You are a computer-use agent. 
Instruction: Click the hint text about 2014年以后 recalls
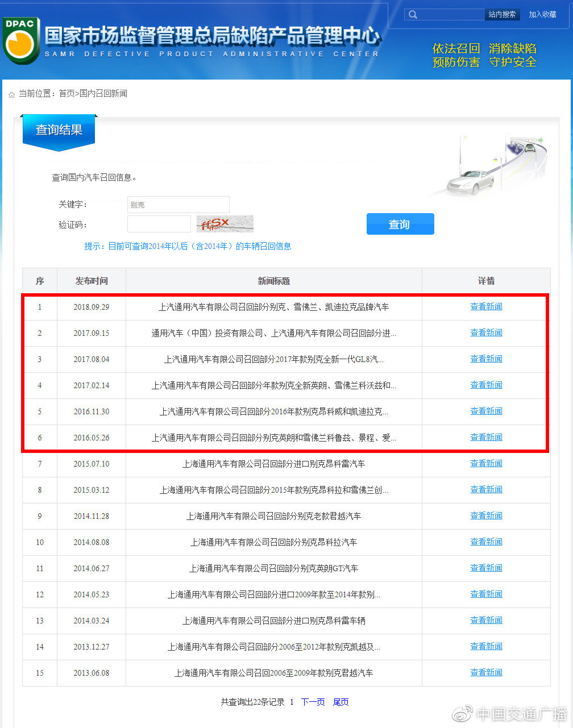[188, 246]
